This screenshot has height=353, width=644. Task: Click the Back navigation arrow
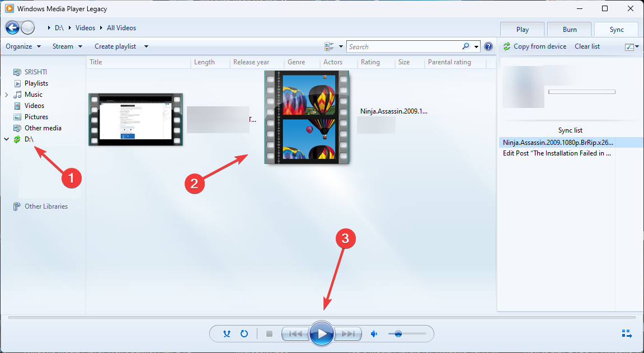pyautogui.click(x=12, y=28)
